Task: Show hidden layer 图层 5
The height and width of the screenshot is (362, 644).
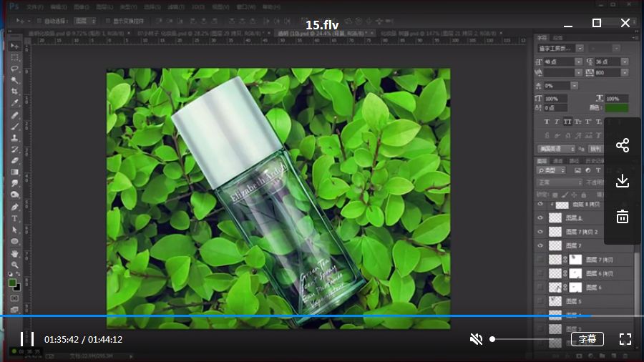Action: [x=540, y=301]
